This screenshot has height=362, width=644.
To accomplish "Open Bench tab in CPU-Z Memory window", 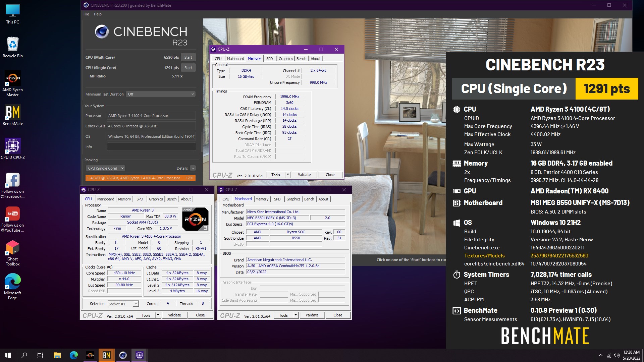I will 302,59.
